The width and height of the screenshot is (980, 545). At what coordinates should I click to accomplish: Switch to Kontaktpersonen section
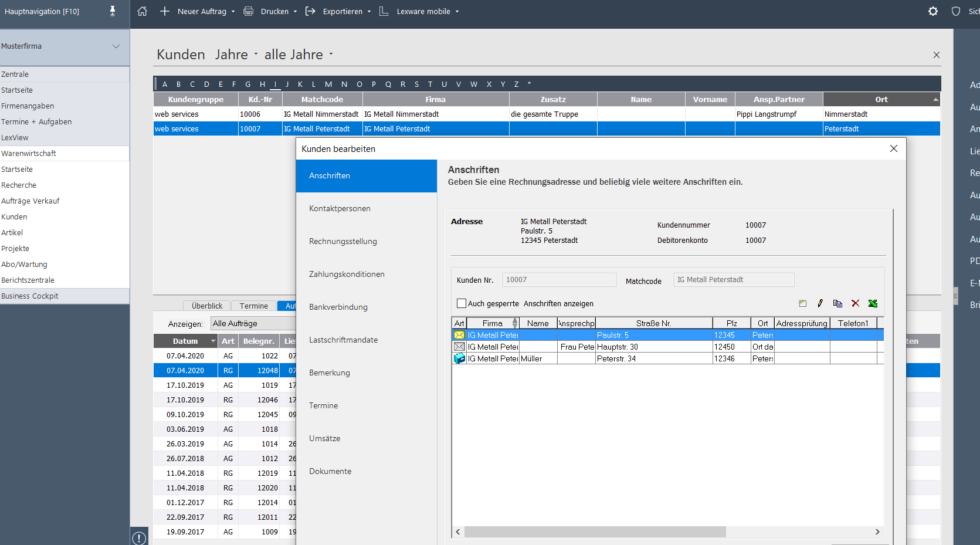[340, 208]
